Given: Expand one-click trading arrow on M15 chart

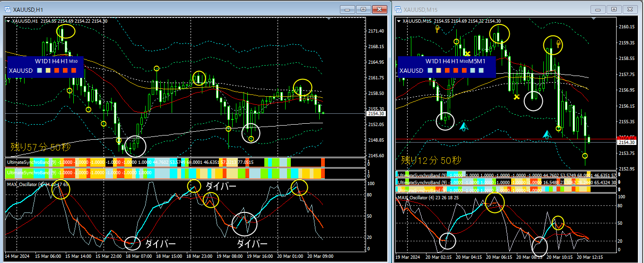Looking at the screenshot, I should pos(399,21).
